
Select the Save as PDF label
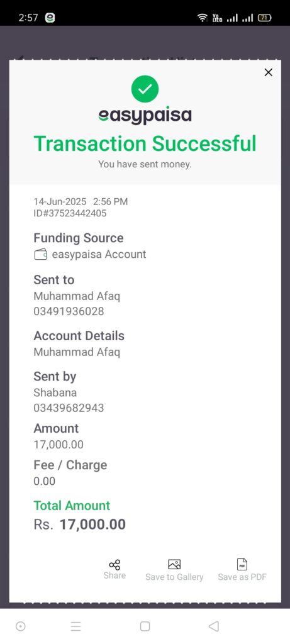coord(242,577)
